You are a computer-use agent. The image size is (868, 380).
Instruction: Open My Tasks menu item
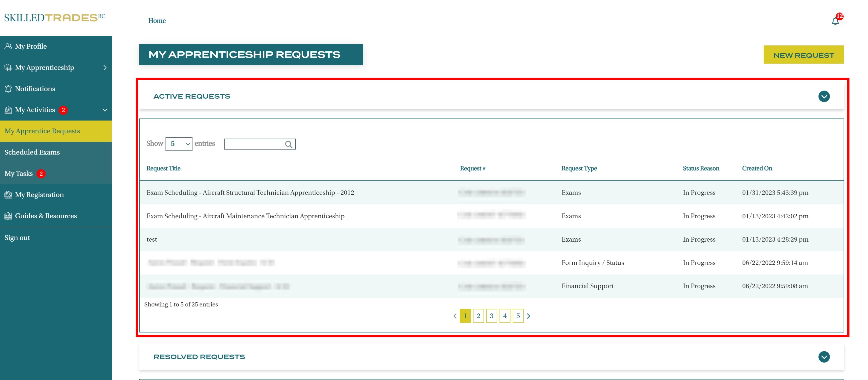click(18, 173)
